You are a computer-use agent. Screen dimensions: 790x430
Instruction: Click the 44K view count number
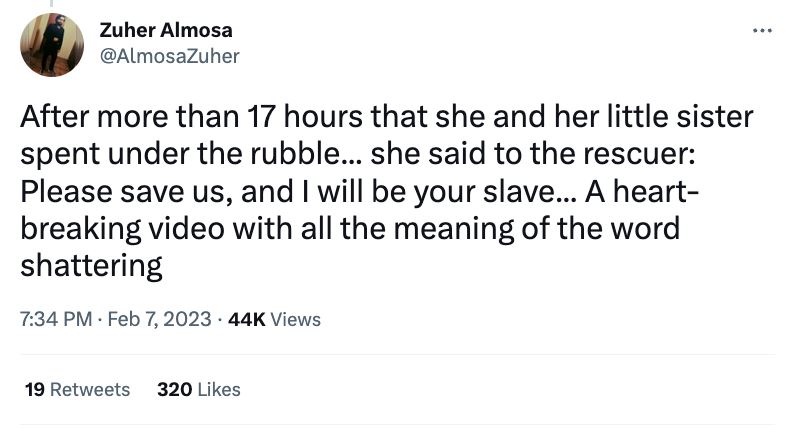(x=246, y=319)
